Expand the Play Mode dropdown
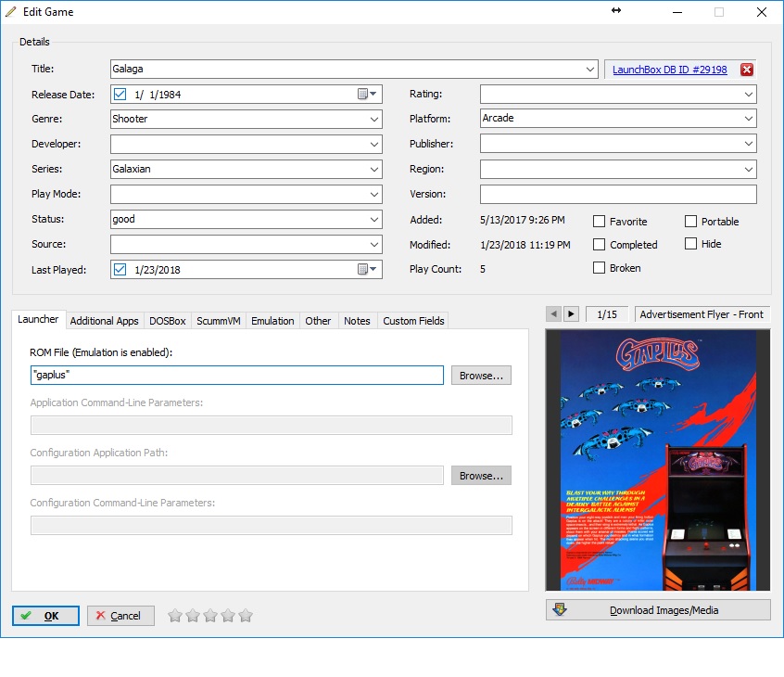 pyautogui.click(x=374, y=194)
